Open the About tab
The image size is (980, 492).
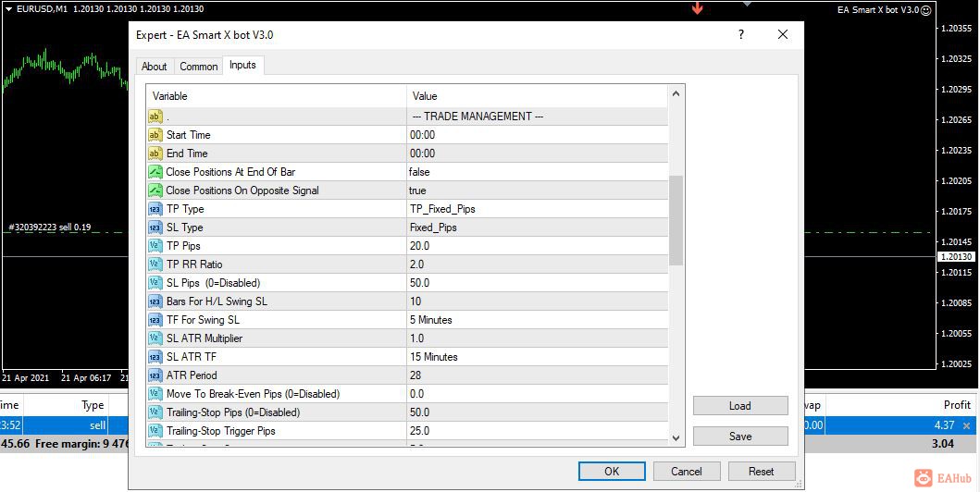click(154, 67)
